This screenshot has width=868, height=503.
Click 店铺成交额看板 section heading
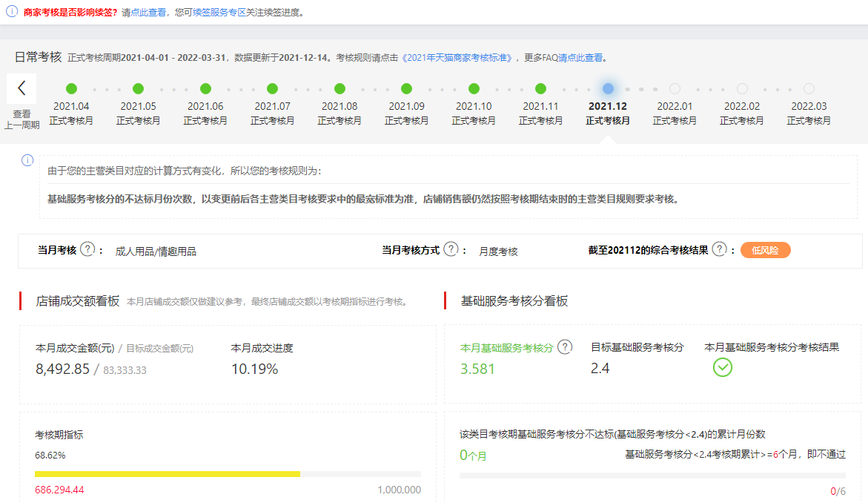click(78, 300)
